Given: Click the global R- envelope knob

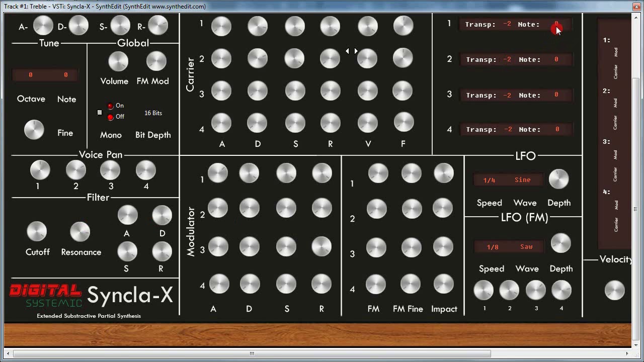Looking at the screenshot, I should [158, 26].
